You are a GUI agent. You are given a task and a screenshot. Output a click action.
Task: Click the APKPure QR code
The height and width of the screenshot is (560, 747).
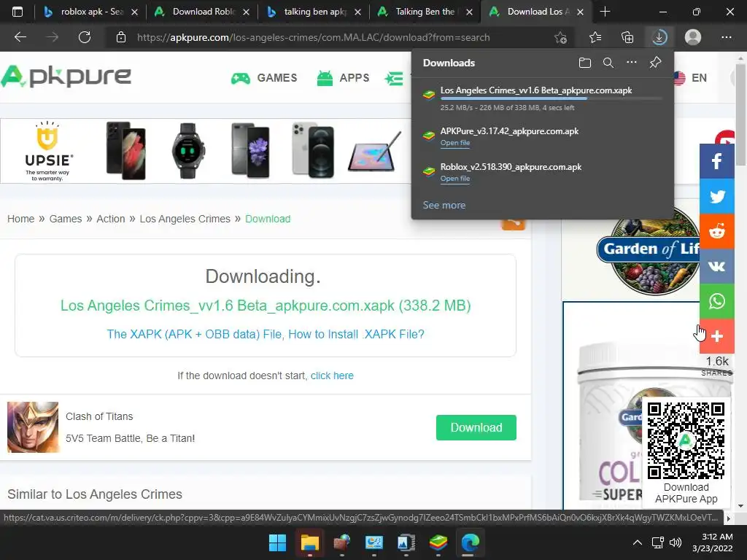[x=686, y=440]
